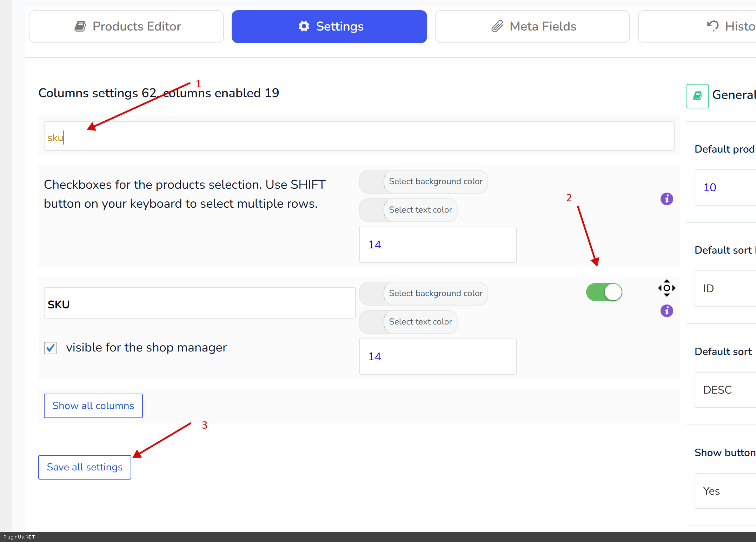Image resolution: width=756 pixels, height=542 pixels.
Task: Click the Show all columns button
Action: point(93,406)
